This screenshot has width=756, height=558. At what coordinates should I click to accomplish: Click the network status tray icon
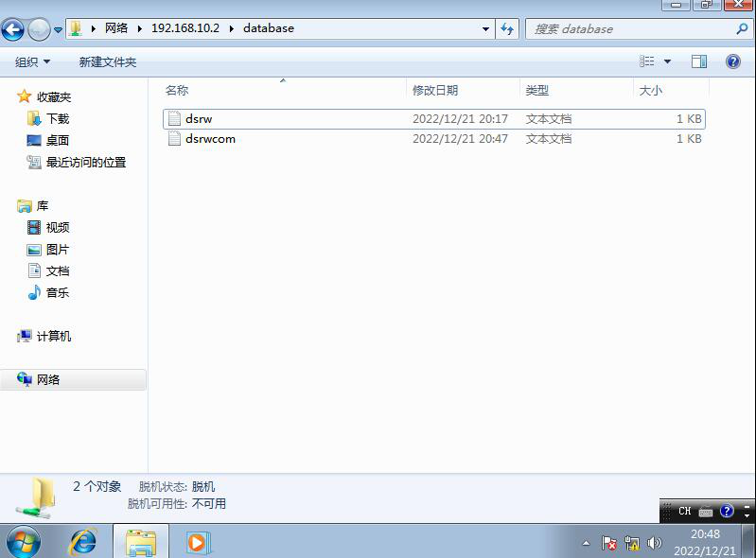click(632, 544)
